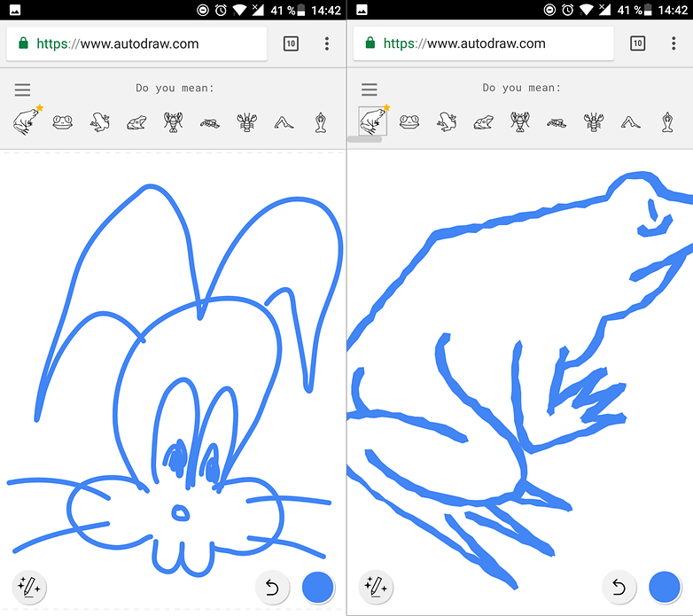This screenshot has width=693, height=616.
Task: Pick downward dog yoga pose, left screen
Action: 284,122
